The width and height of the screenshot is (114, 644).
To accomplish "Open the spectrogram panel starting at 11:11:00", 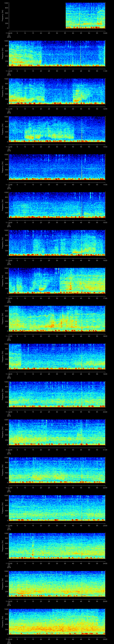I will click(x=57, y=91).
